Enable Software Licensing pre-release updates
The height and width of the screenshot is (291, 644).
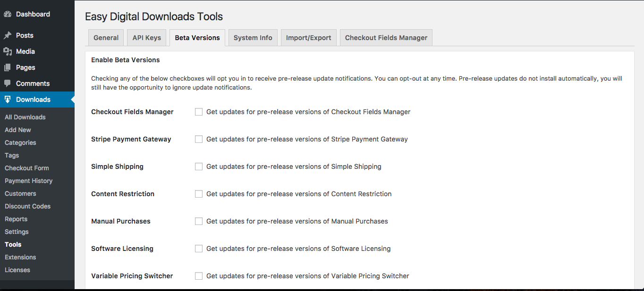199,249
